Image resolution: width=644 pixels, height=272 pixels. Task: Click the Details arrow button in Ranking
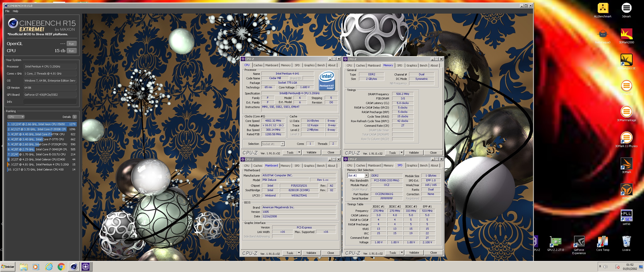pos(75,117)
